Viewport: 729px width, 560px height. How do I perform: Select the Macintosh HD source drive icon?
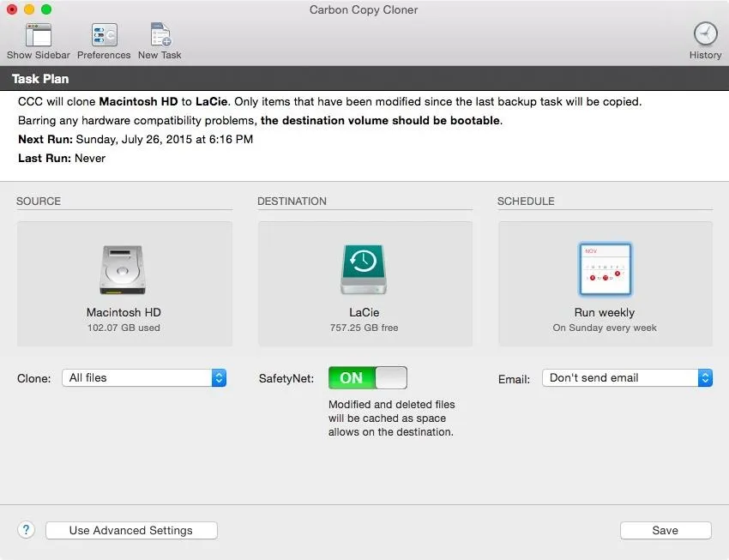[123, 269]
